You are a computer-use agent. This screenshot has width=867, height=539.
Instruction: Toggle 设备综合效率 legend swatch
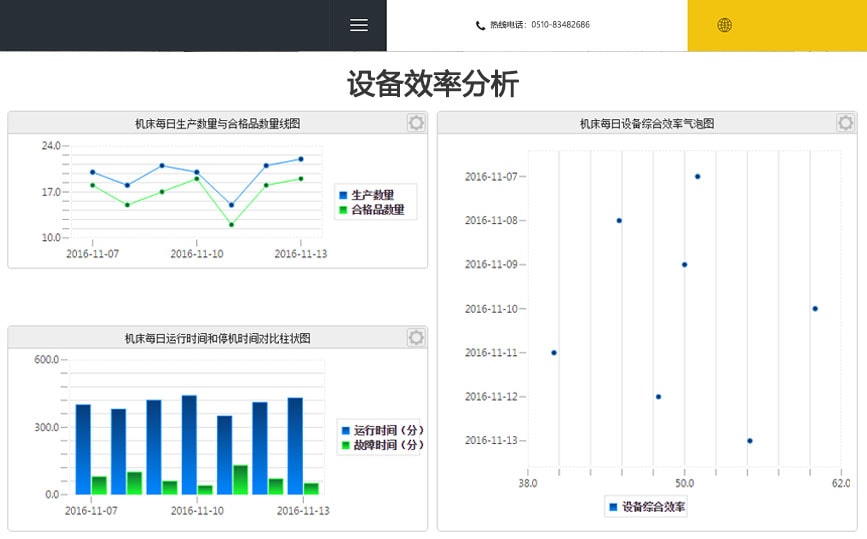(x=613, y=507)
